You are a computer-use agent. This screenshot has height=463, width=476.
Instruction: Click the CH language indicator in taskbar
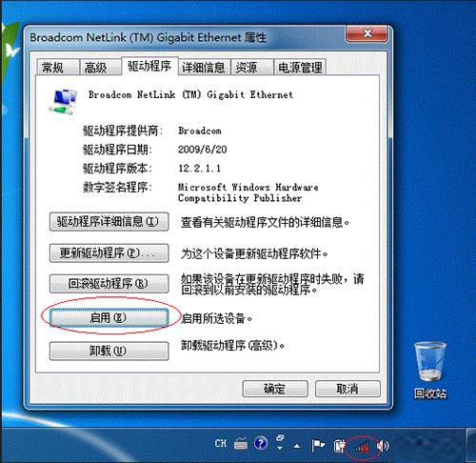(221, 443)
